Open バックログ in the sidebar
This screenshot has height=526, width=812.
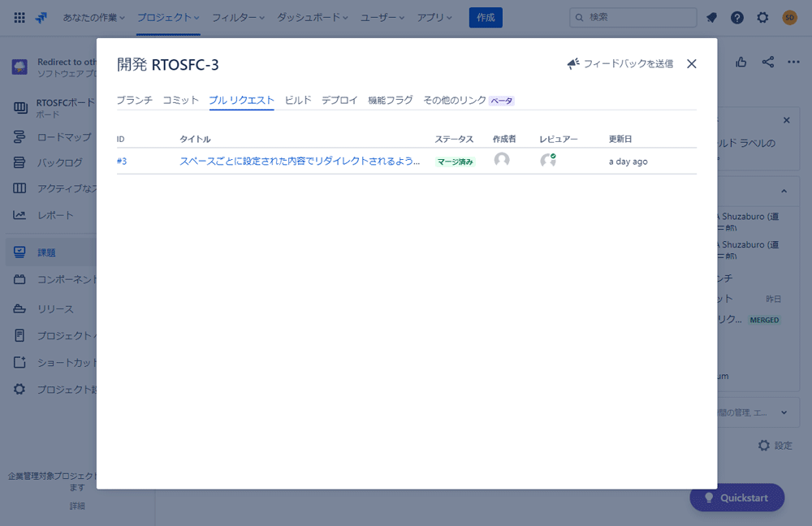pos(54,162)
